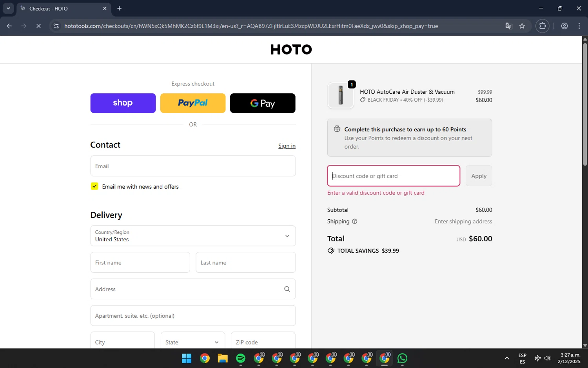Open a new browser tab
Viewport: 588px width, 368px height.
point(119,8)
